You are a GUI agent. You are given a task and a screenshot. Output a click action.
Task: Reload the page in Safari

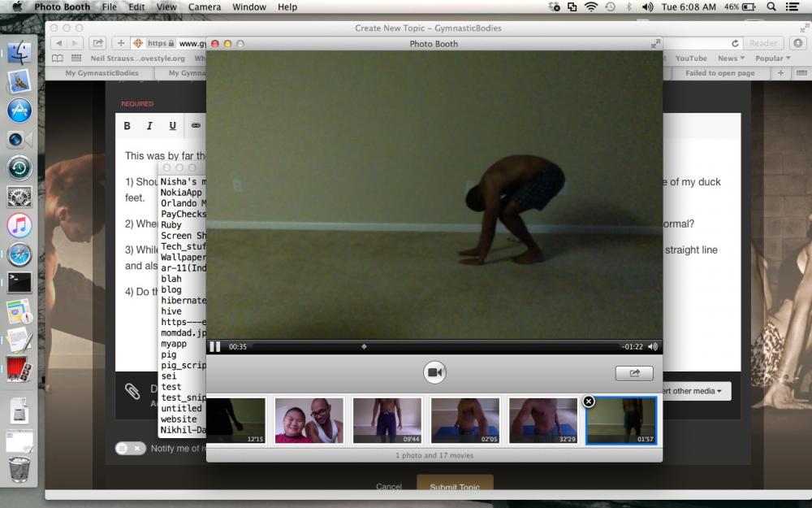735,43
